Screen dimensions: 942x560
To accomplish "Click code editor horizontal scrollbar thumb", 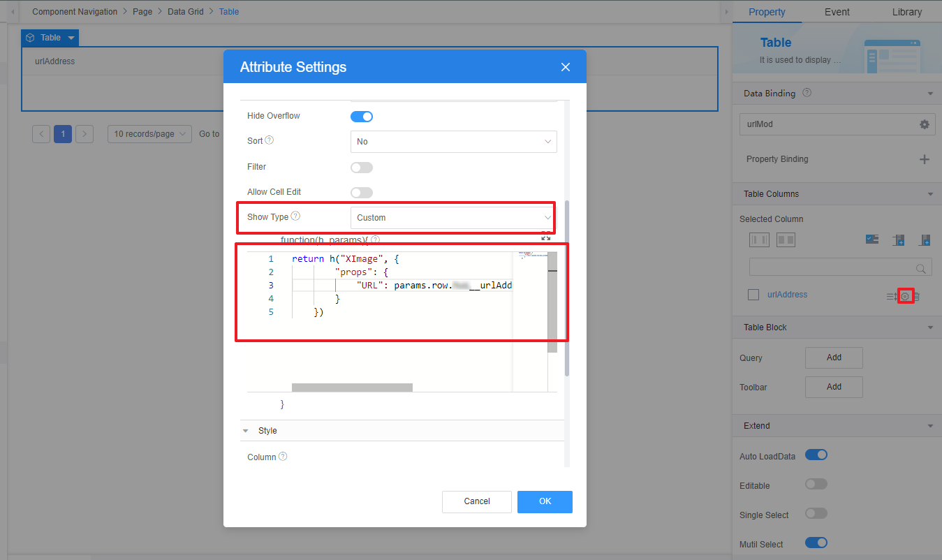I will click(x=352, y=388).
